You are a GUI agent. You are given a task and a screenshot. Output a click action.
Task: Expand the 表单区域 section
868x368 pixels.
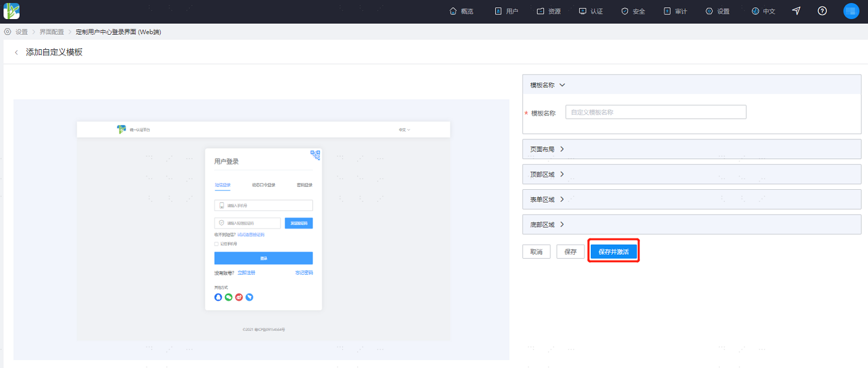692,200
